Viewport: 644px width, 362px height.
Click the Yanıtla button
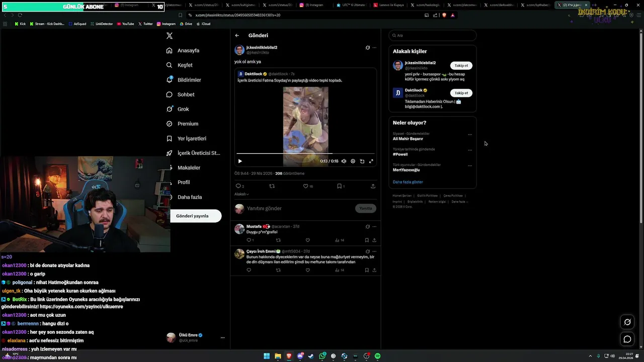click(x=366, y=208)
